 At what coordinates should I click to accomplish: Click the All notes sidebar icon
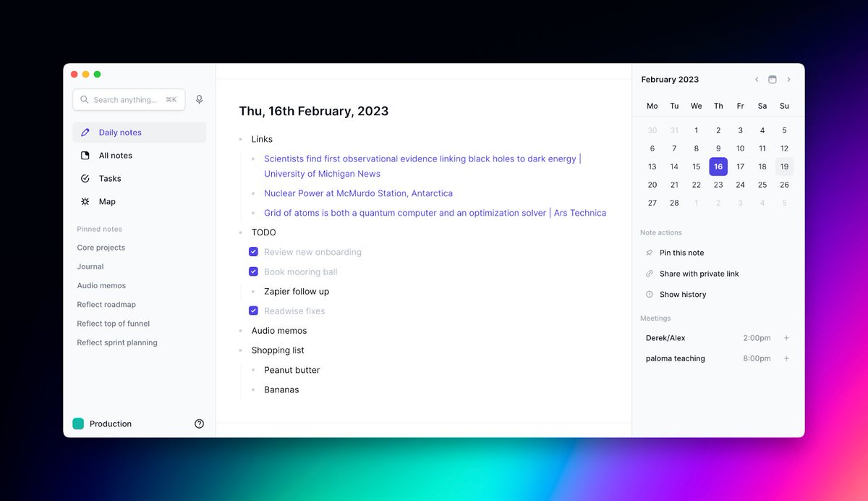85,156
